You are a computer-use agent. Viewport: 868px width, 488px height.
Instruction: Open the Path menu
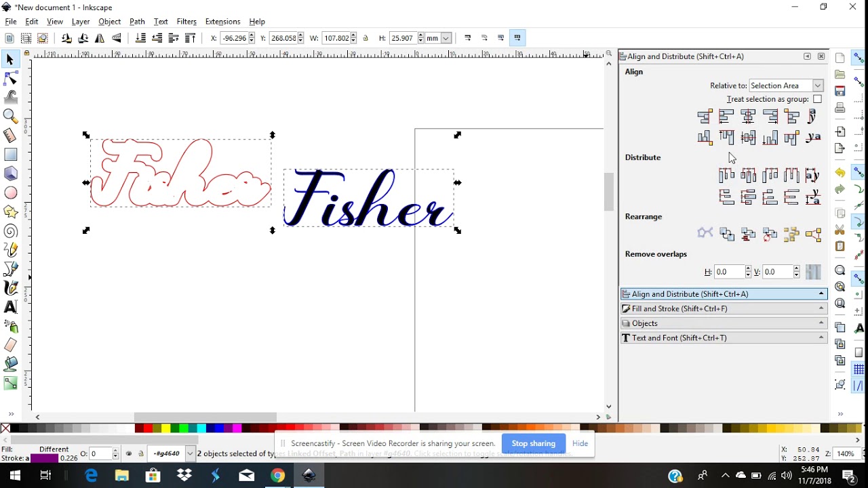coord(137,22)
